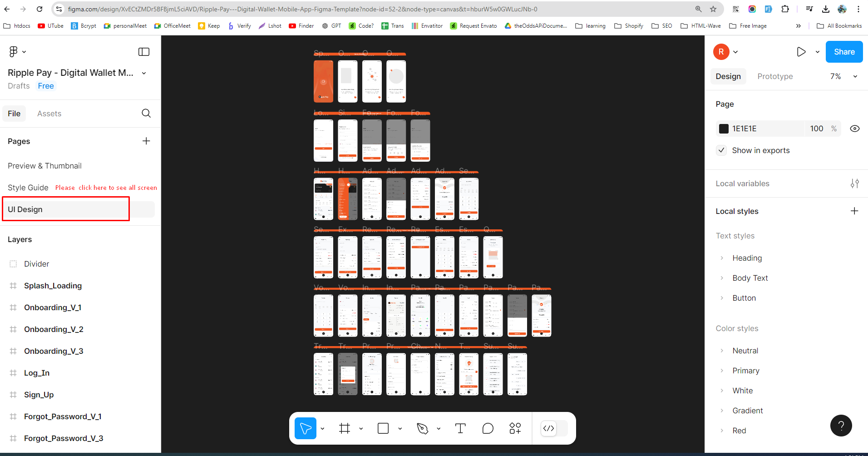Select the Move tool in bottom toolbar
The image size is (868, 456).
[x=306, y=428]
